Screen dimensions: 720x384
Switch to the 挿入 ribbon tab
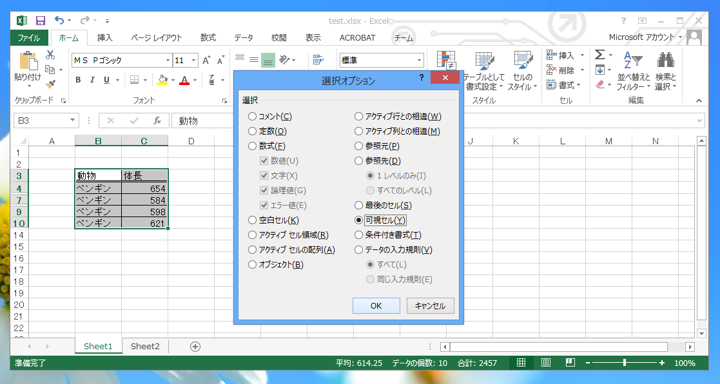pos(105,38)
